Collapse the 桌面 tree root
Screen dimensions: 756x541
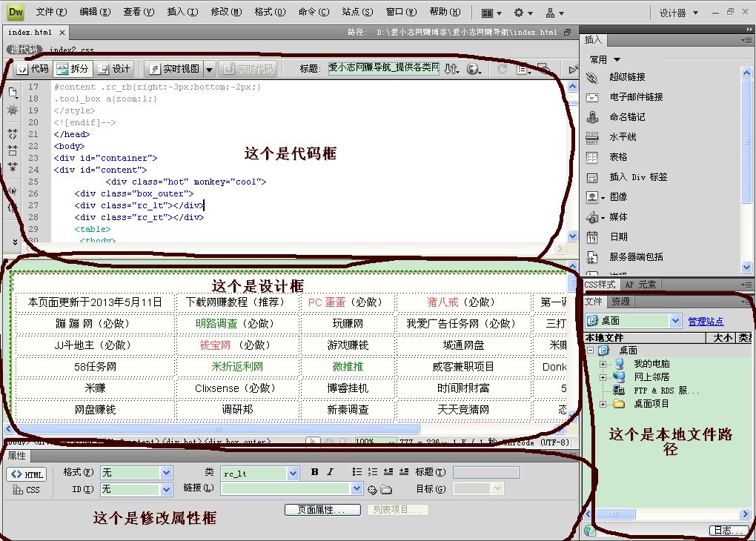click(590, 350)
